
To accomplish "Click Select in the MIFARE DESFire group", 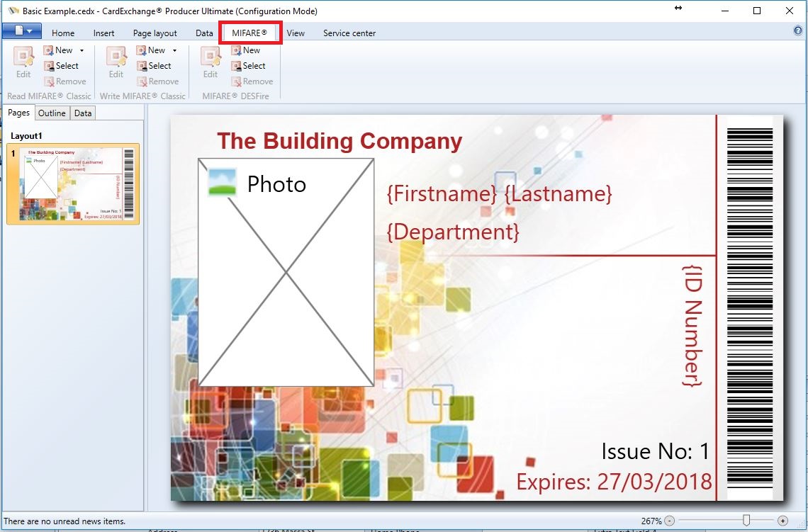I will tap(248, 66).
